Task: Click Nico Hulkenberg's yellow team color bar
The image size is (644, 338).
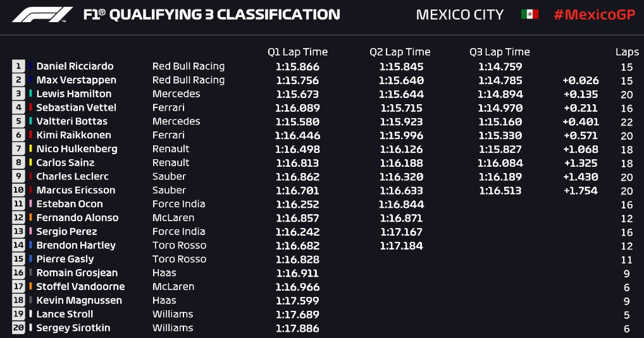Action: pos(30,148)
